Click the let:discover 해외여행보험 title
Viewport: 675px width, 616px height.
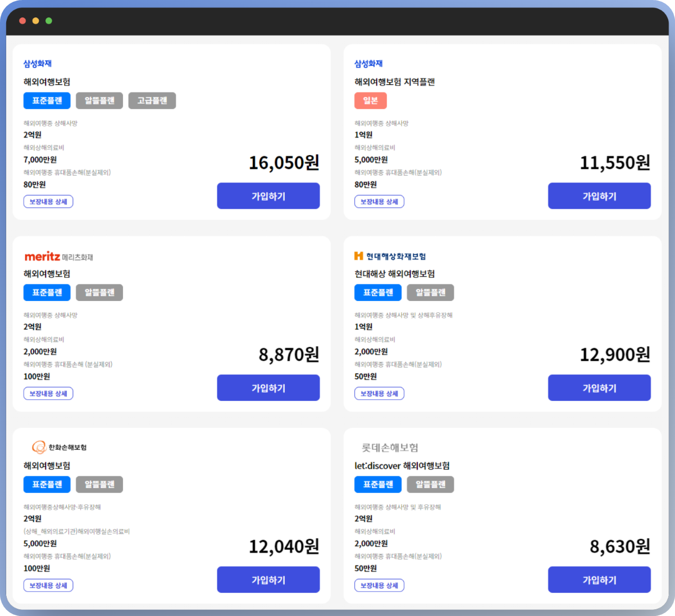pos(402,466)
